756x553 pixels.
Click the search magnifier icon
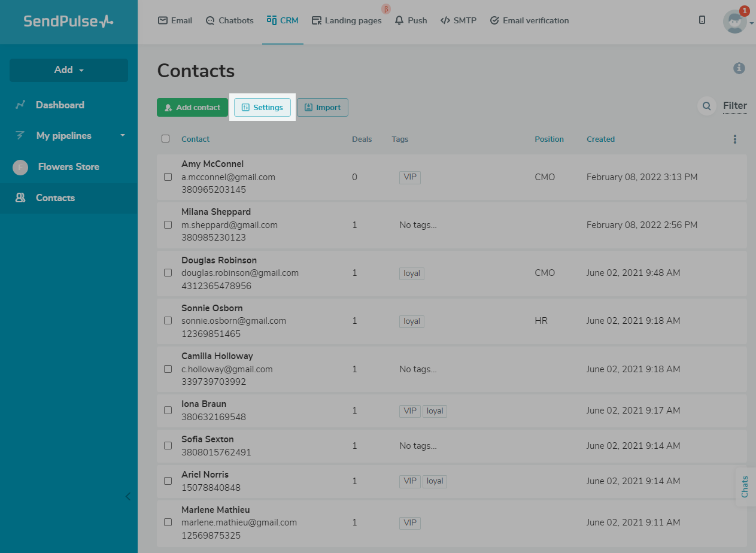[706, 107]
